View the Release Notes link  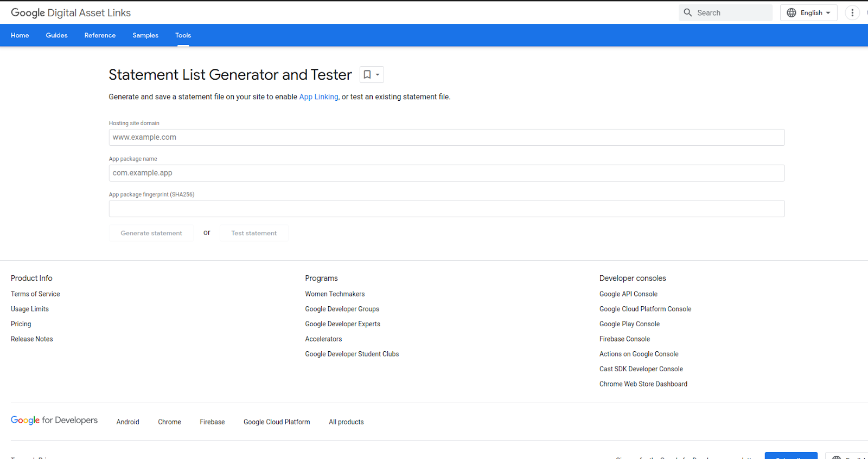tap(32, 339)
